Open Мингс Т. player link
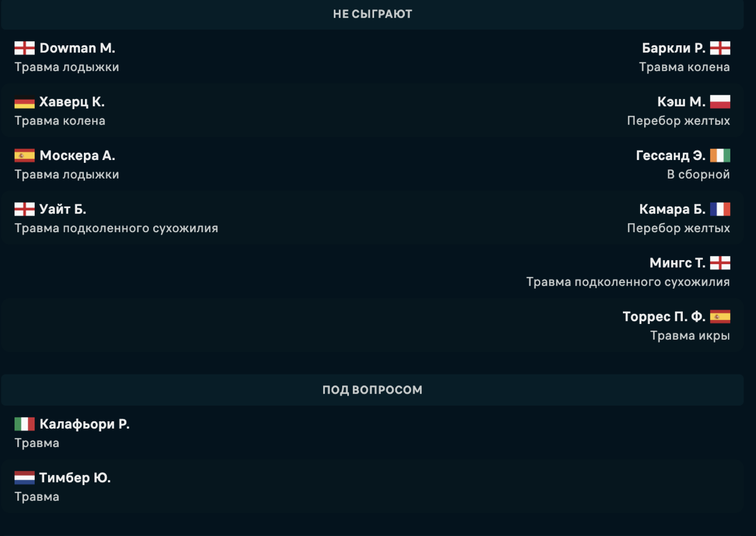The width and height of the screenshot is (756, 536). coord(677,263)
